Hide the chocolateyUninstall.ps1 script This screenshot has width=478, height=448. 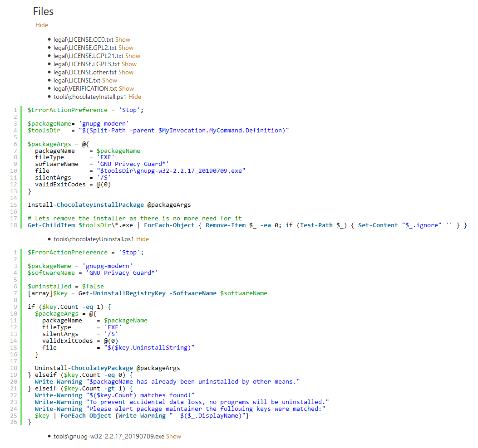(x=143, y=239)
